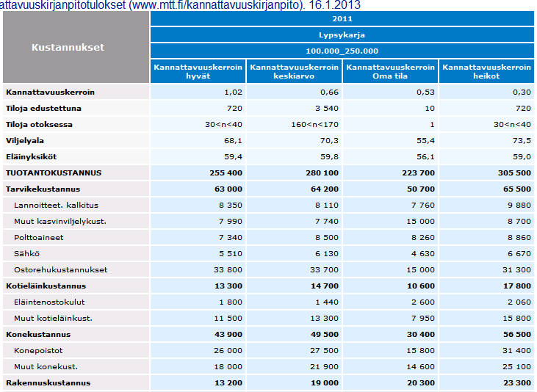
Task: Click the Konepoistot row label
Action: point(38,351)
